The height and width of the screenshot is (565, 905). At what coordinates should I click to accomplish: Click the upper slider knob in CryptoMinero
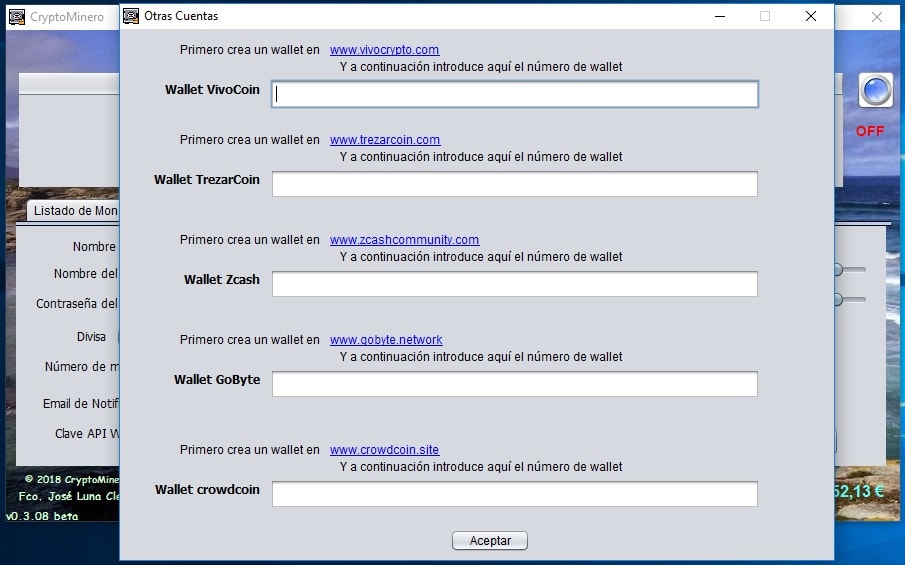coord(838,270)
